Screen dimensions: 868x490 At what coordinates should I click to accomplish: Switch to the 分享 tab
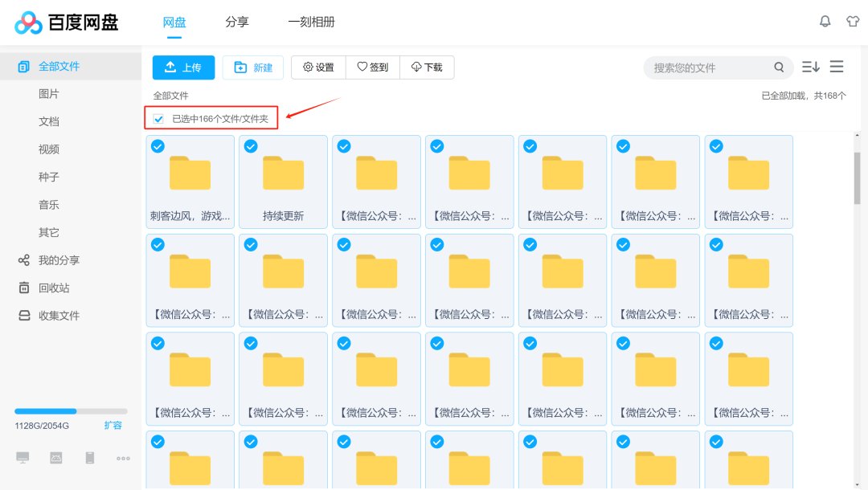pyautogui.click(x=237, y=22)
